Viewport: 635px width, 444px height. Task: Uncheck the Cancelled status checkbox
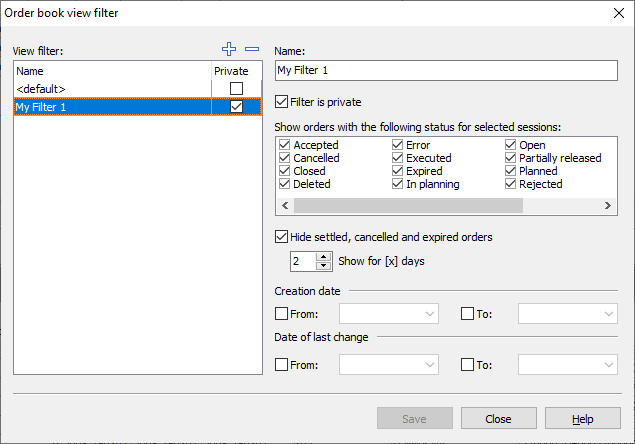(285, 158)
